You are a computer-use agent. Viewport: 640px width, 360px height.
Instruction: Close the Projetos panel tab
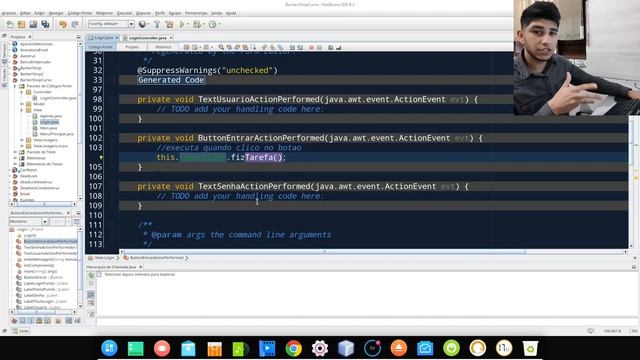pyautogui.click(x=30, y=37)
